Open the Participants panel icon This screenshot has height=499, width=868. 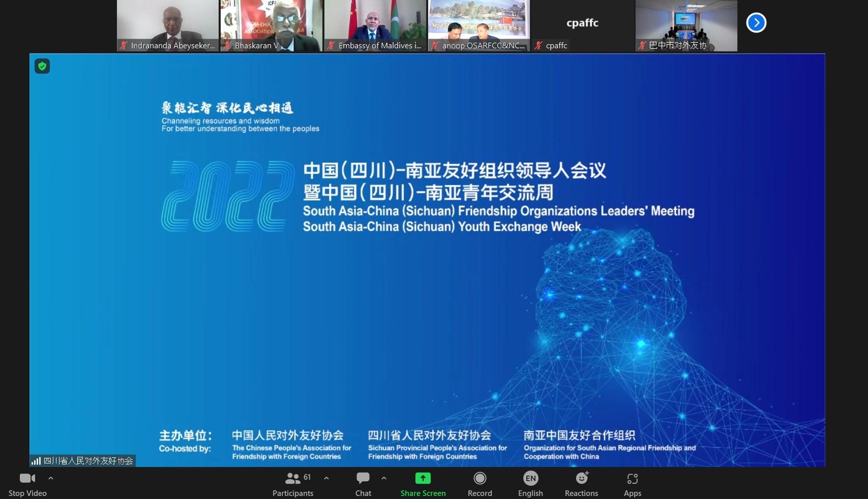pyautogui.click(x=293, y=478)
